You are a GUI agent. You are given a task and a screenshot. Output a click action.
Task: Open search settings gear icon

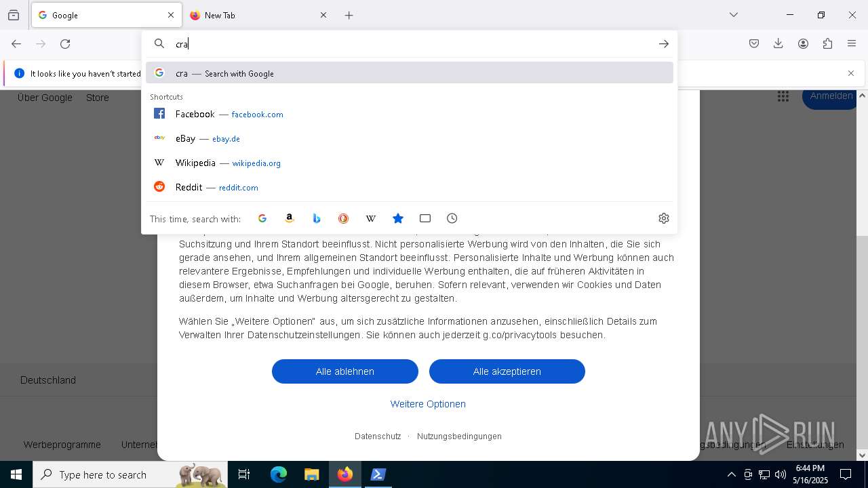tap(664, 218)
